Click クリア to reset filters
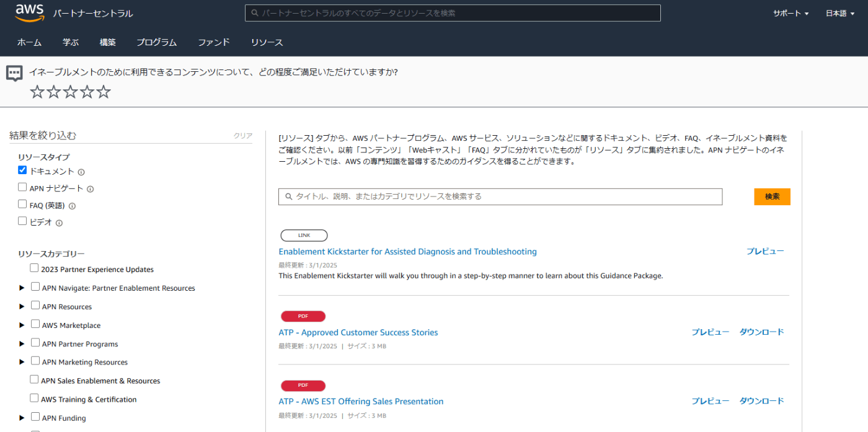 pyautogui.click(x=243, y=136)
